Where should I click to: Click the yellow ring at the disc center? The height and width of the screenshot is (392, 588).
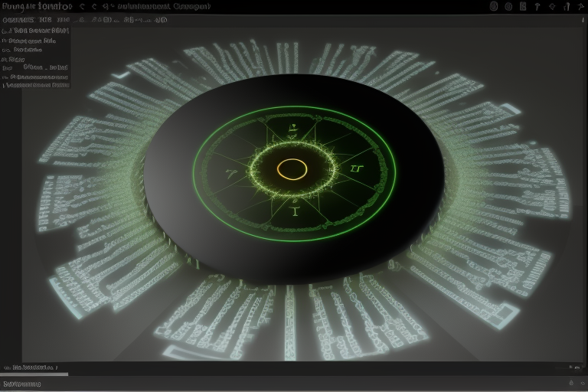(292, 169)
